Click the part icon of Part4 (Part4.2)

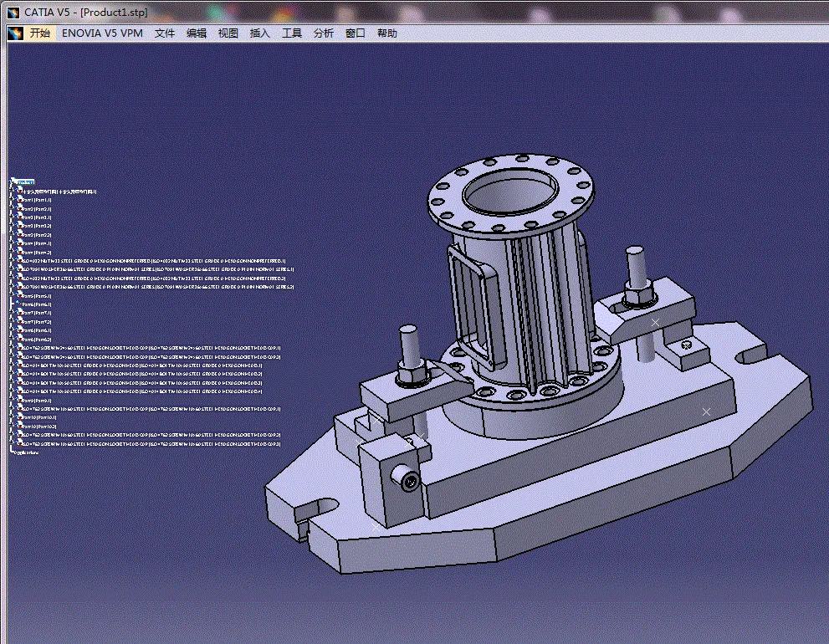(x=19, y=251)
